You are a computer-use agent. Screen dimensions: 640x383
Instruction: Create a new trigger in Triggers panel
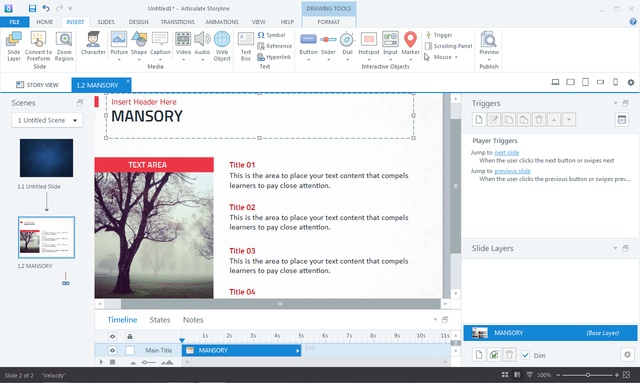(479, 120)
